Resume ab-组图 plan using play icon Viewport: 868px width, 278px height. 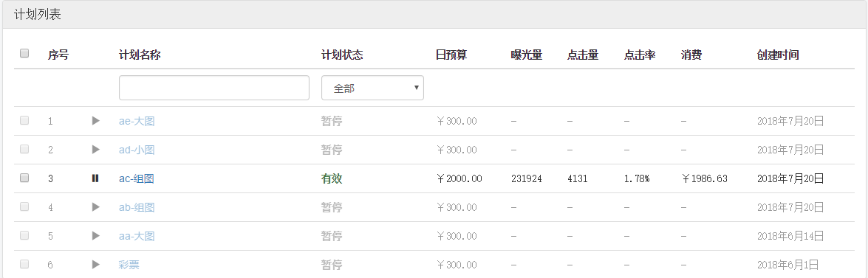96,206
